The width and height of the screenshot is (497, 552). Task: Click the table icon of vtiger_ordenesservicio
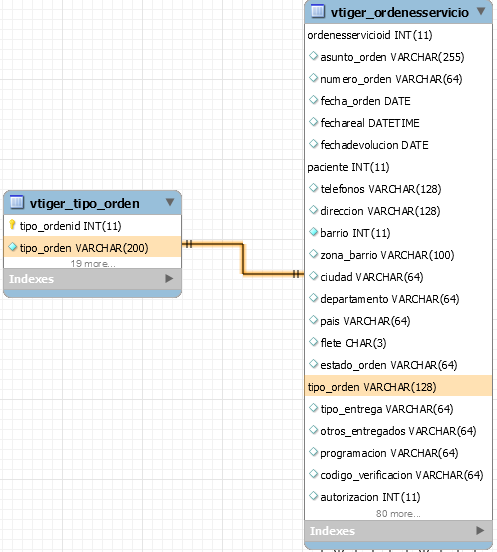[317, 11]
